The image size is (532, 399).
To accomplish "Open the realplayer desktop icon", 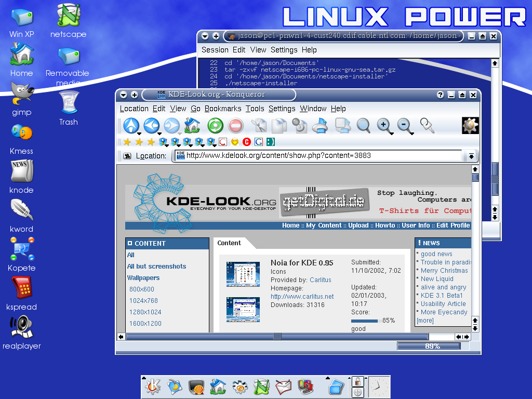I will coord(22,332).
